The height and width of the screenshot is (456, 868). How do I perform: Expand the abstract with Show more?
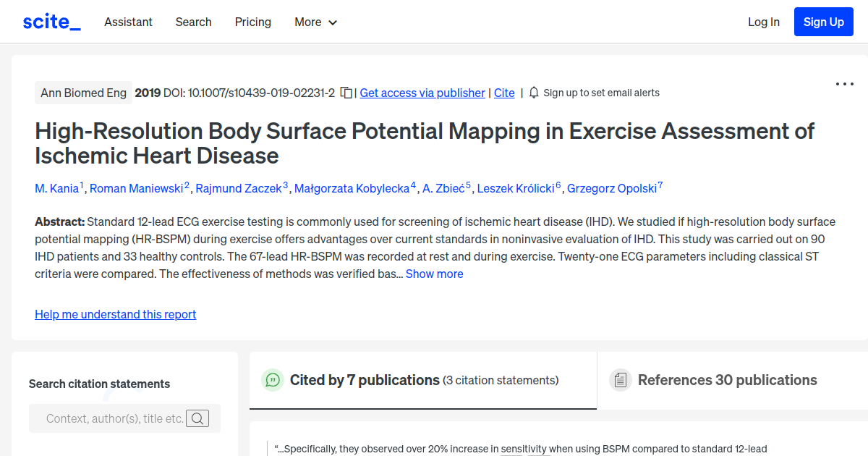coord(434,274)
